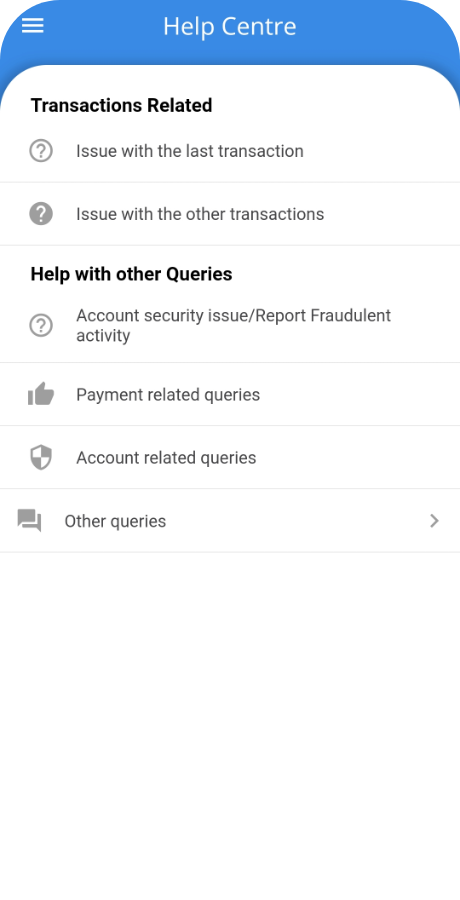
Task: Tap the word 'activity' under Account security issue
Action: tap(103, 336)
